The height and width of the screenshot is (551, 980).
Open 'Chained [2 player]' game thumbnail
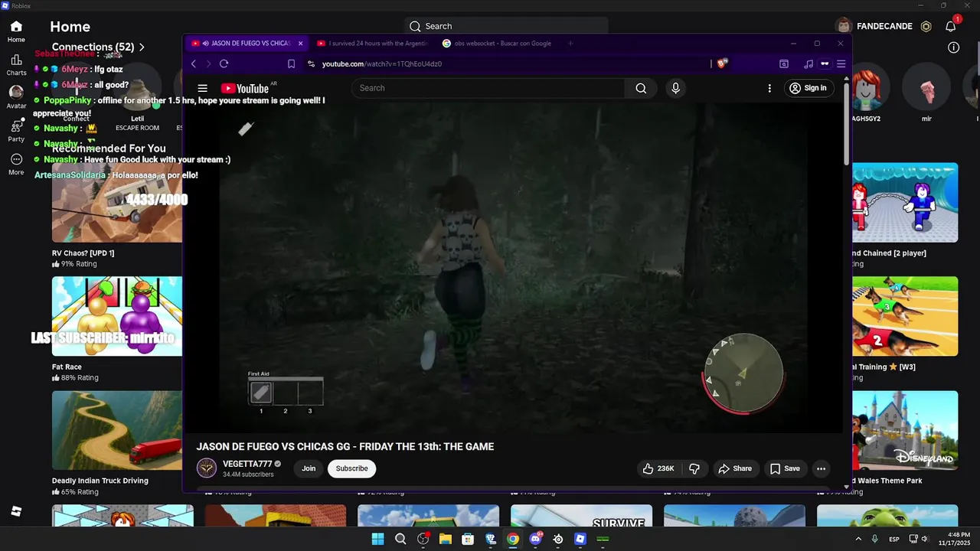point(905,203)
